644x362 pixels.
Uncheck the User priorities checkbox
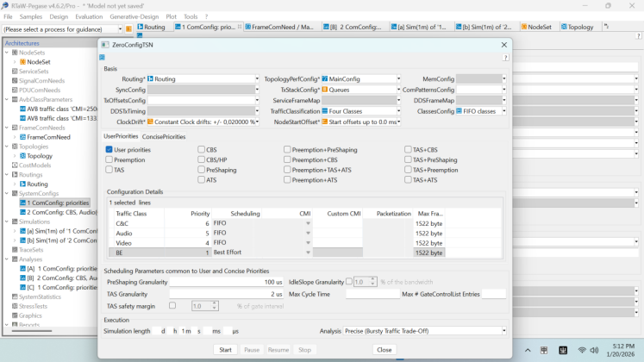(109, 149)
